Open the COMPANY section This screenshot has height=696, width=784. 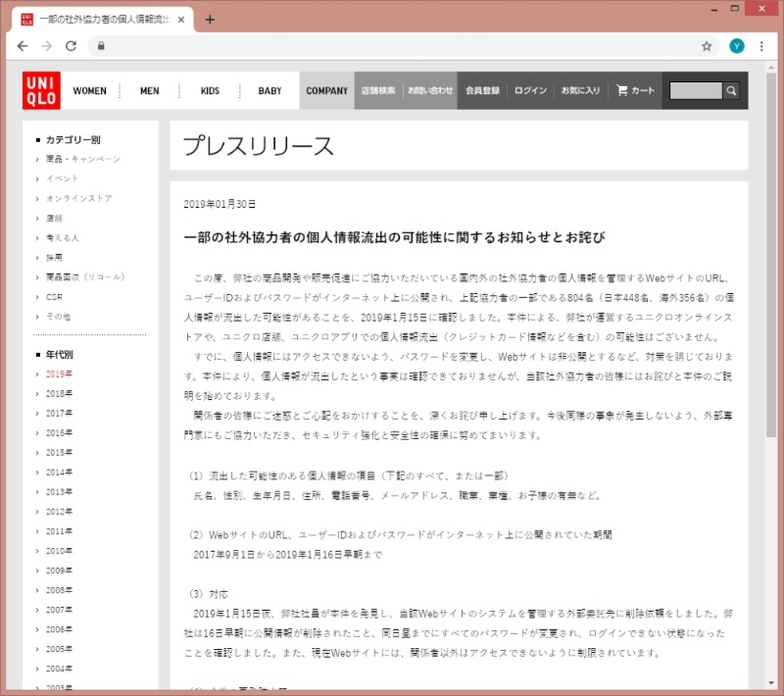tap(326, 91)
